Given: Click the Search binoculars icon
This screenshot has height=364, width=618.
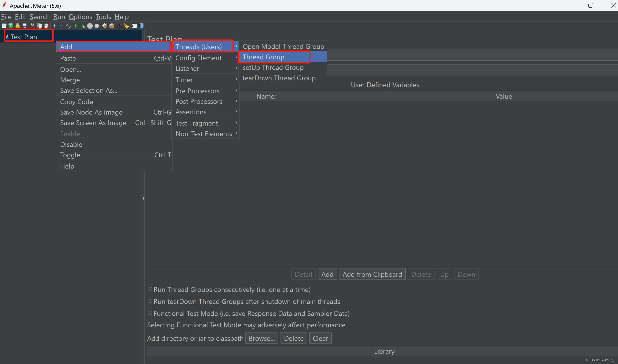Looking at the screenshot, I should [120, 26].
